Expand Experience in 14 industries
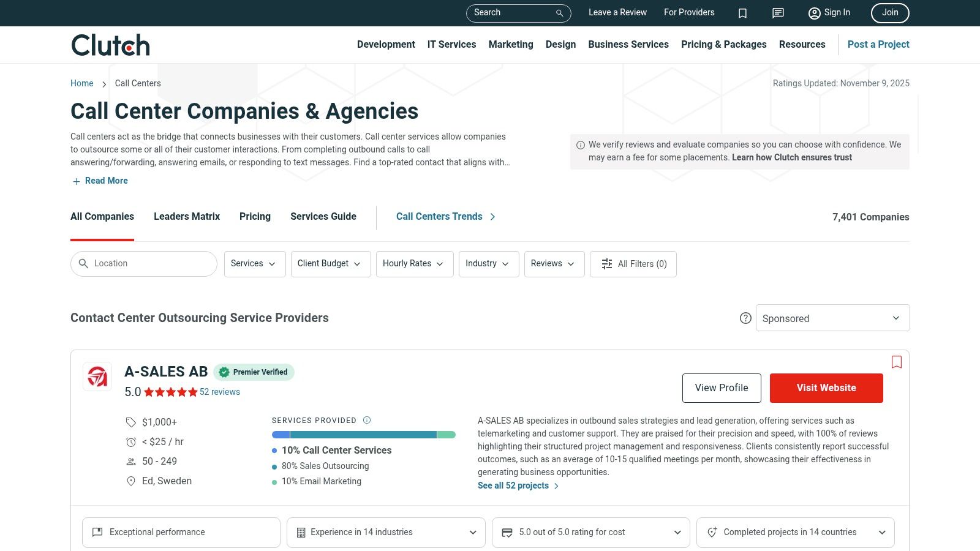This screenshot has height=551, width=980. coord(472,532)
